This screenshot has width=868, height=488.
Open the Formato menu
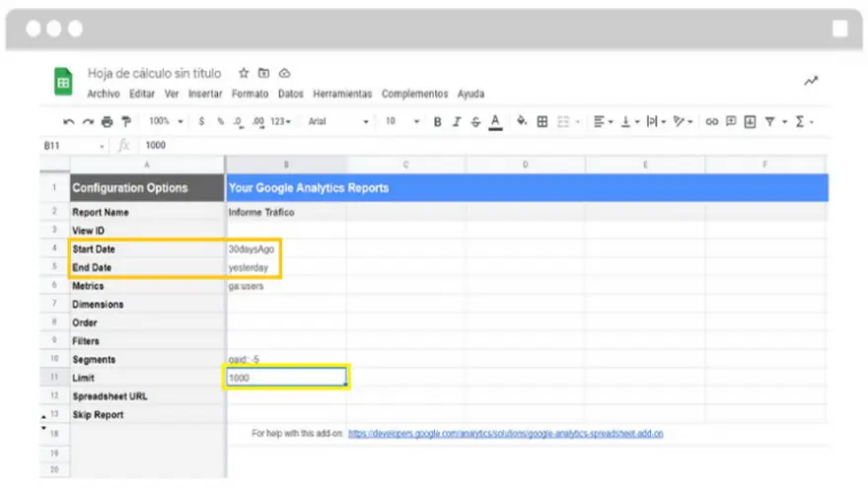point(251,94)
